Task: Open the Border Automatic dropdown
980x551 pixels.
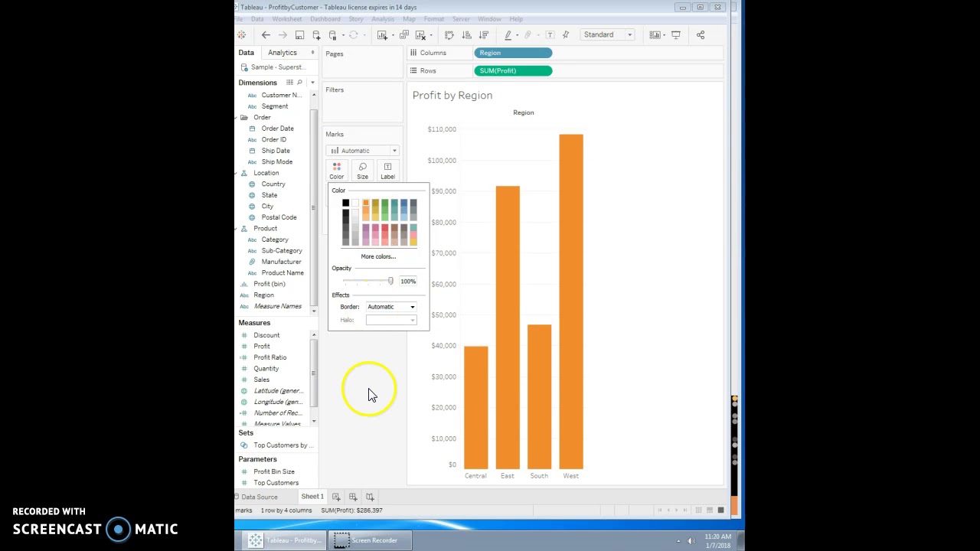Action: (x=391, y=307)
